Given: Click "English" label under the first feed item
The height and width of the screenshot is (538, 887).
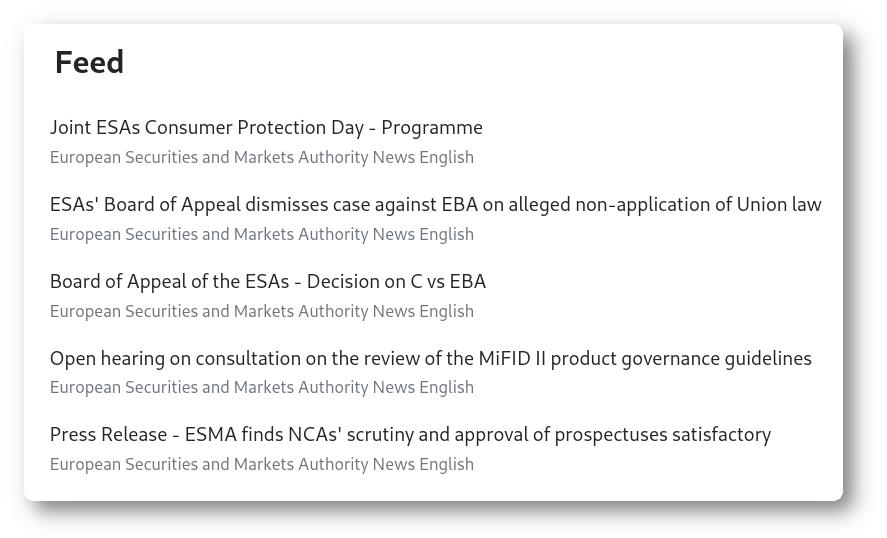Looking at the screenshot, I should pyautogui.click(x=446, y=157).
